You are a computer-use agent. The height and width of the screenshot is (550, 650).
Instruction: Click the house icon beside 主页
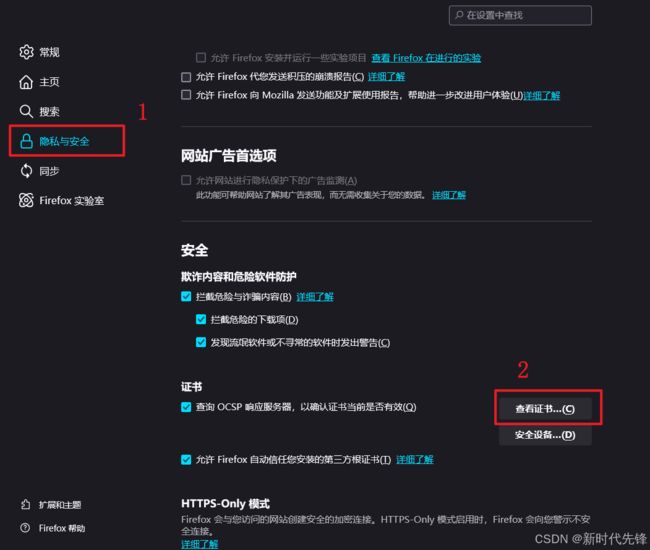pos(26,82)
